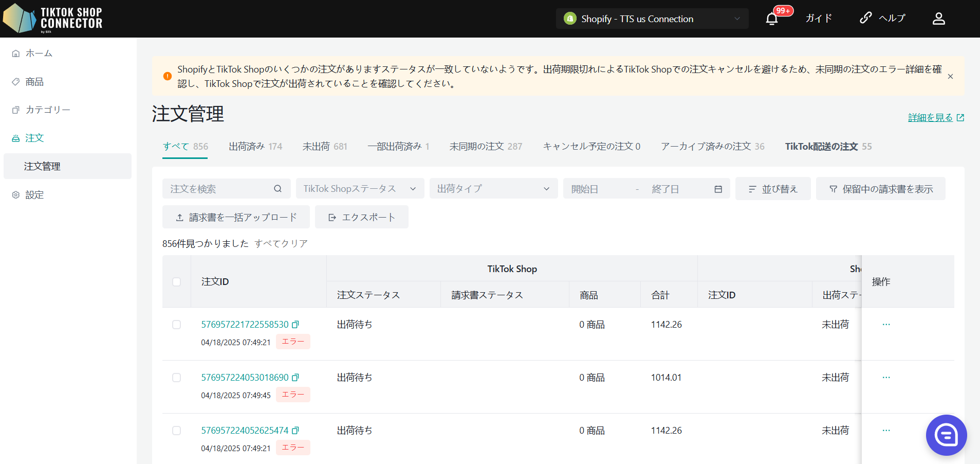This screenshot has height=464, width=980.
Task: Open order link 576957221722558530
Action: 245,325
